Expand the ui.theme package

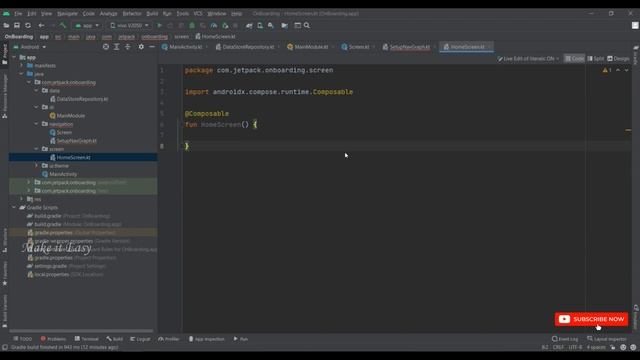(36, 166)
